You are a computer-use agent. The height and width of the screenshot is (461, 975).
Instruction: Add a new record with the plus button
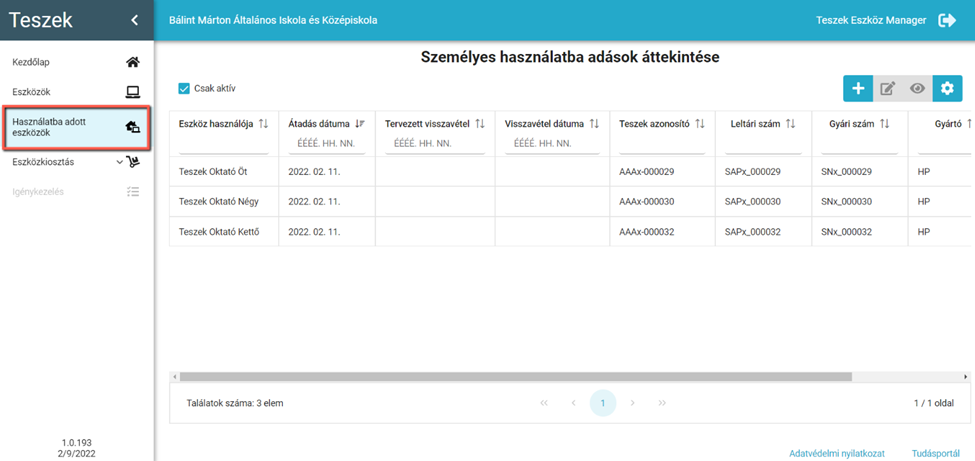click(858, 88)
